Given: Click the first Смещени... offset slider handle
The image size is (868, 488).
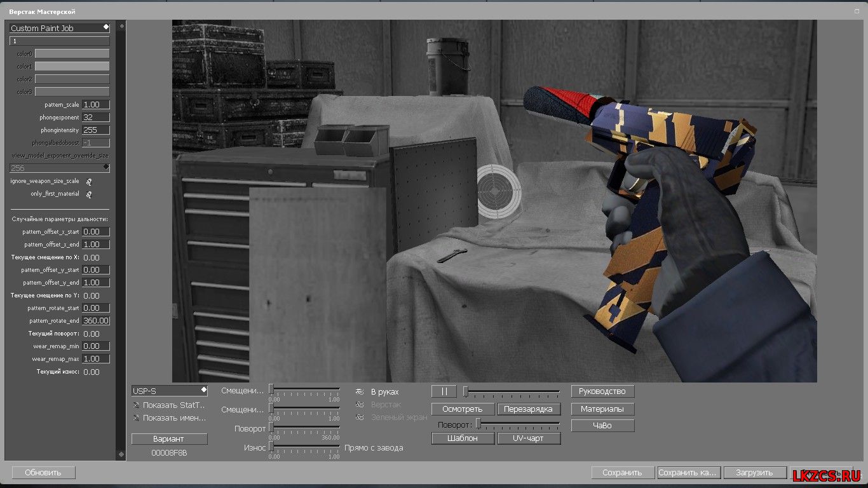Looking at the screenshot, I should click(271, 389).
